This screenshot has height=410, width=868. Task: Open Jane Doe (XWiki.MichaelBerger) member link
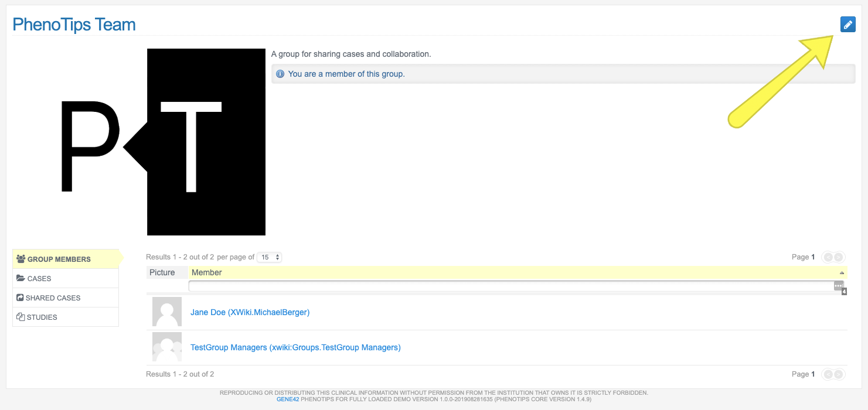click(250, 312)
